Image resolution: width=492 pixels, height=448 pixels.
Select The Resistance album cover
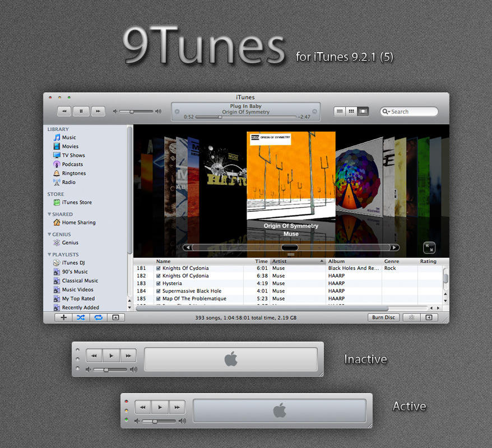(x=359, y=177)
